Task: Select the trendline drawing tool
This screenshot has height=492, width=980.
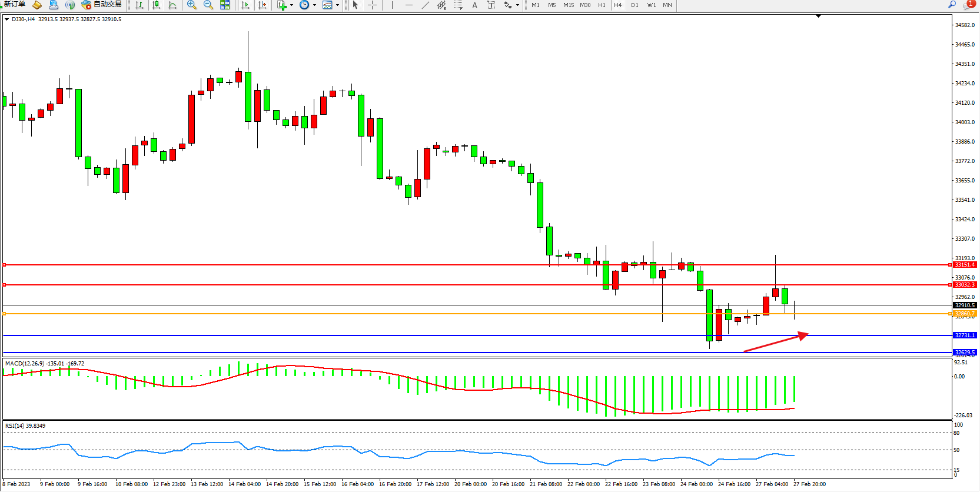Action: 426,5
